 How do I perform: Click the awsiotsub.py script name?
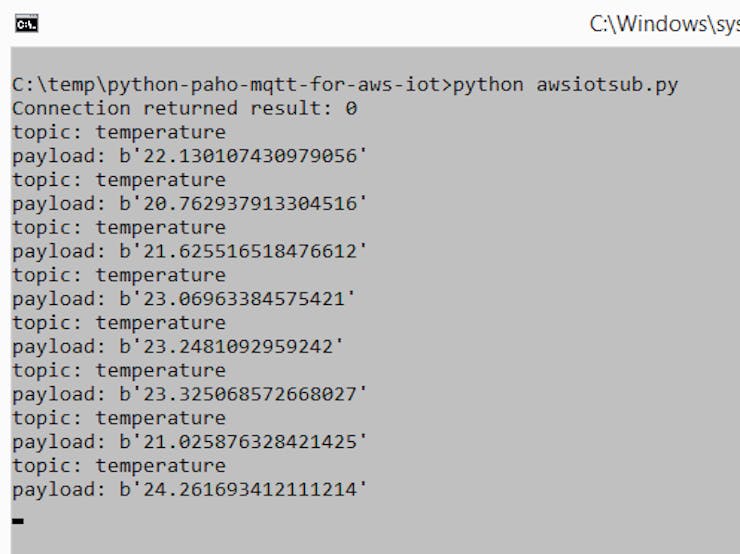pos(607,85)
